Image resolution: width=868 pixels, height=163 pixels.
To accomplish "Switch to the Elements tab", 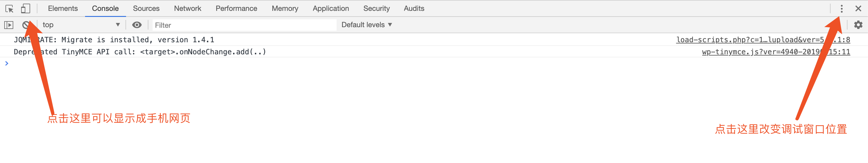I will pyautogui.click(x=63, y=8).
